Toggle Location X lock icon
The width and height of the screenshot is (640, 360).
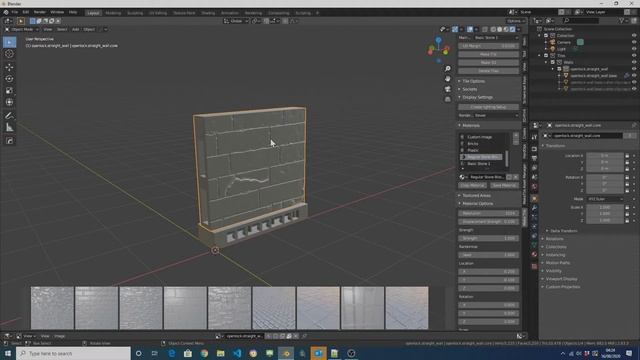627,156
